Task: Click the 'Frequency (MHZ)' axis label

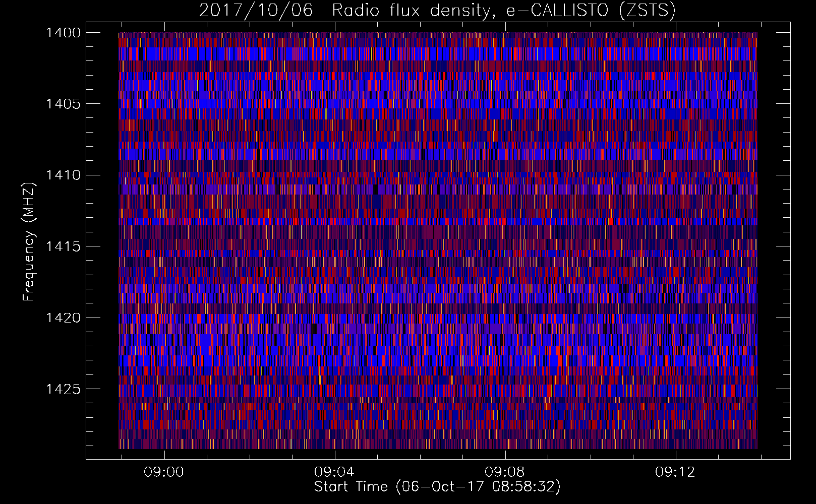Action: (x=29, y=242)
